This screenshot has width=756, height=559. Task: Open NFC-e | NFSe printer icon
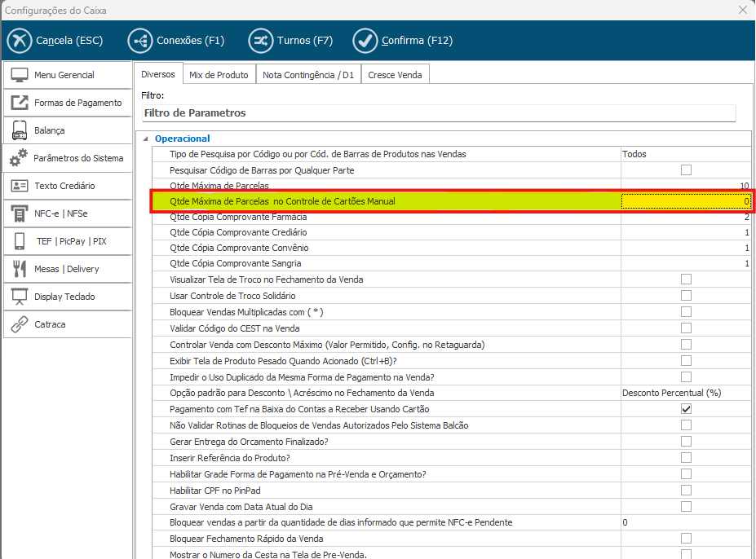pos(20,213)
